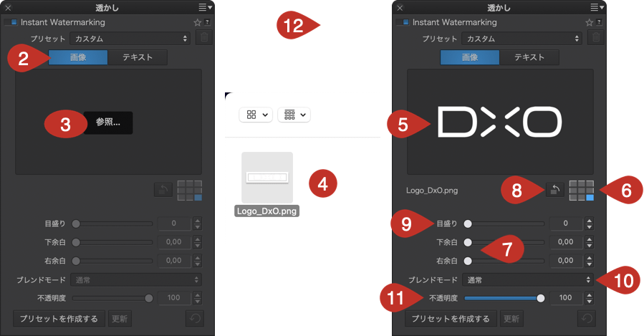Select the 画像 tab in the left panel
Screen dimensions: 644x336
click(78, 57)
